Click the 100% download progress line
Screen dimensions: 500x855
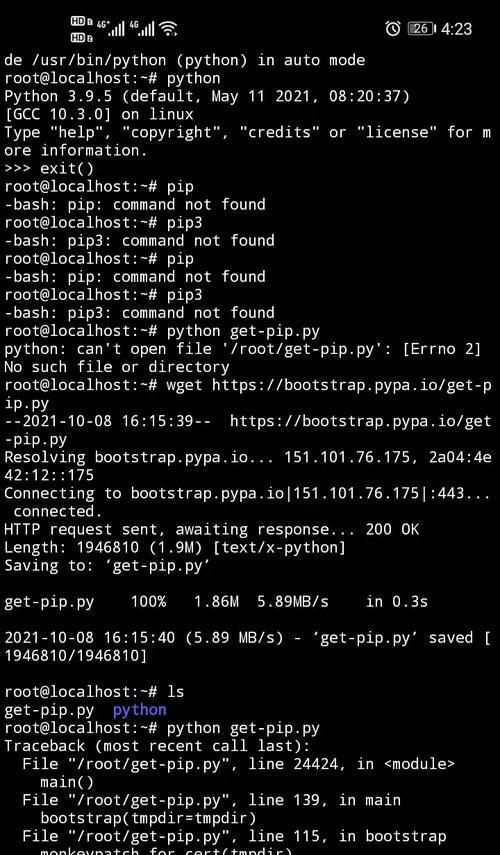[x=216, y=602]
